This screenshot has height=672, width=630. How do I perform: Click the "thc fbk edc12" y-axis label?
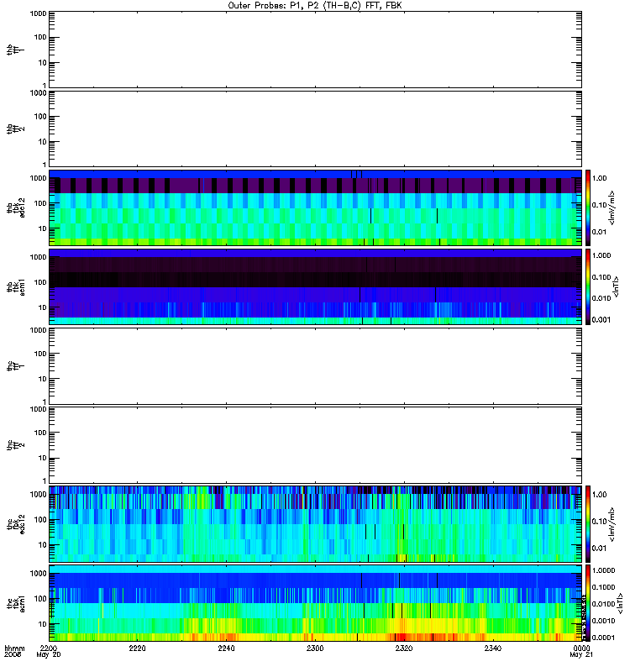16,523
